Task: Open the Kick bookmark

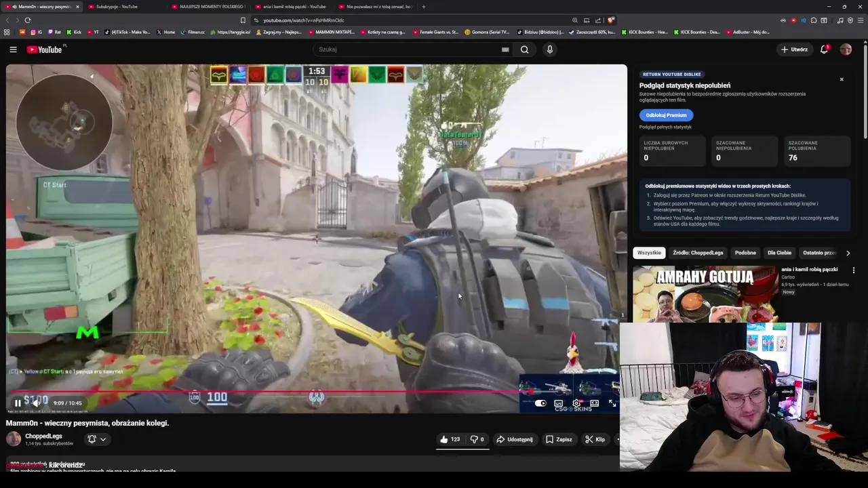Action: 74,32
